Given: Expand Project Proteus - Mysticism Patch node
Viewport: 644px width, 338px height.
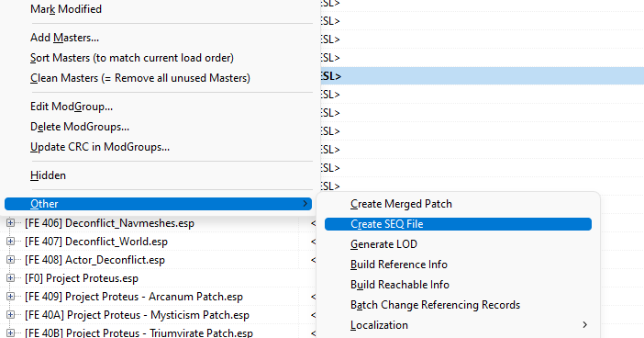Looking at the screenshot, I should click(x=10, y=315).
